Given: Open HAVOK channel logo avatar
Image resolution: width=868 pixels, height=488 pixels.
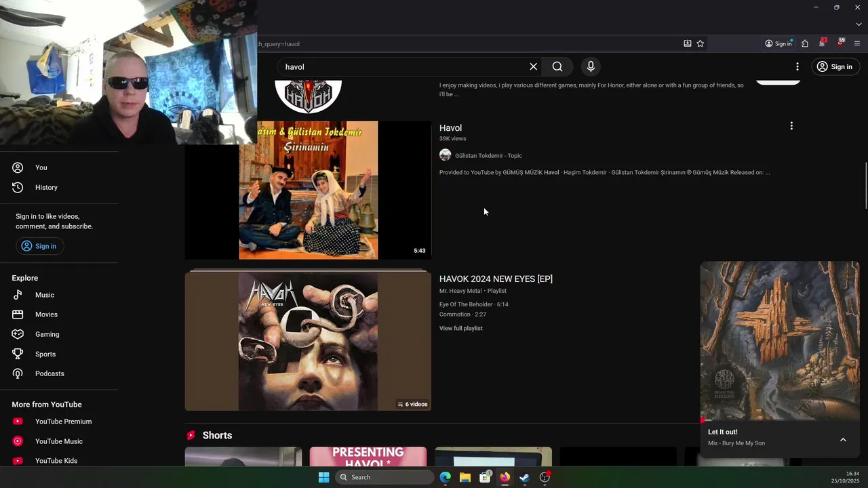Looking at the screenshot, I should pos(308,96).
